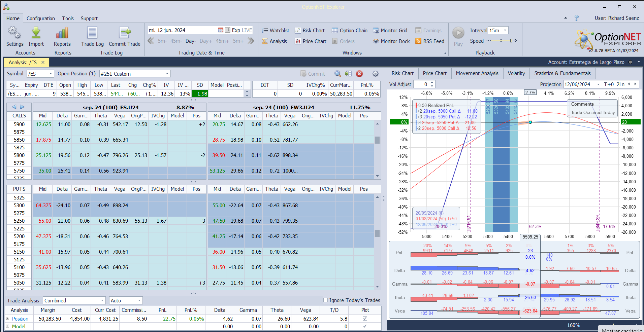This screenshot has width=644, height=332.
Task: Toggle the Position row Plot checkbox
Action: click(365, 319)
